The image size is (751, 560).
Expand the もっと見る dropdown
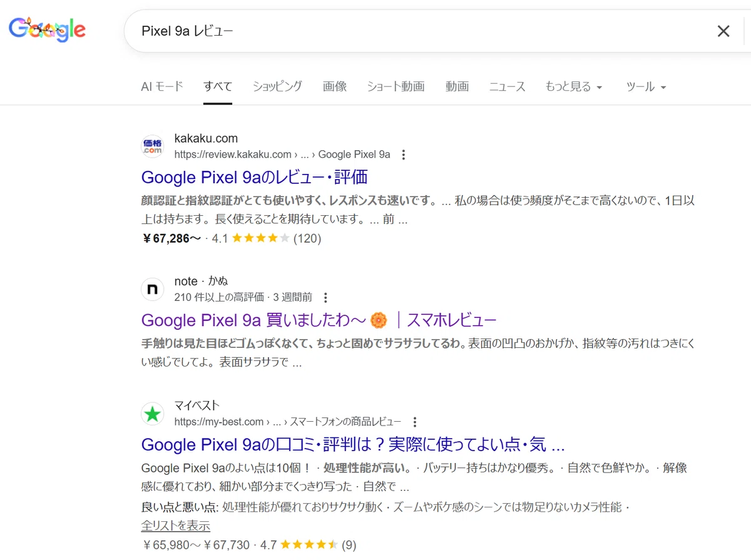[573, 86]
